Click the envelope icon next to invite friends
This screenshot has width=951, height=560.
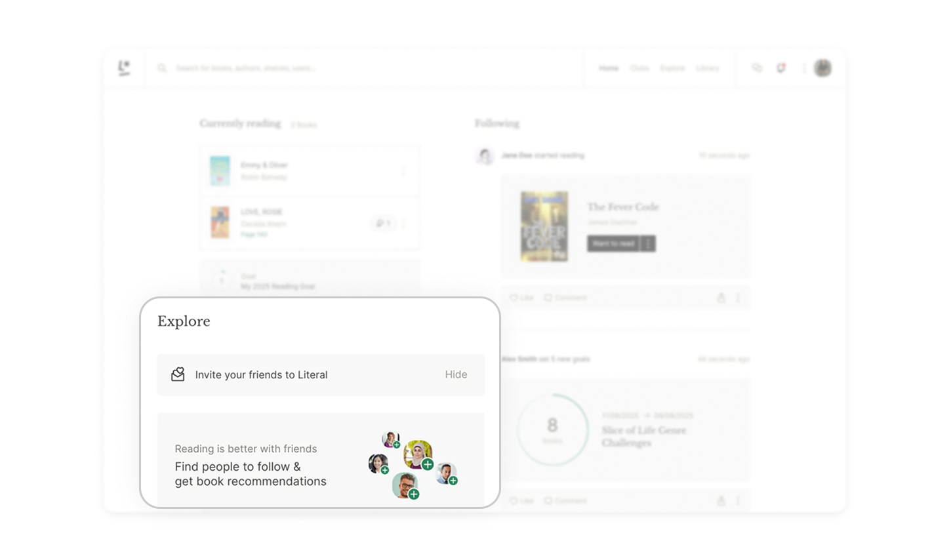click(177, 374)
